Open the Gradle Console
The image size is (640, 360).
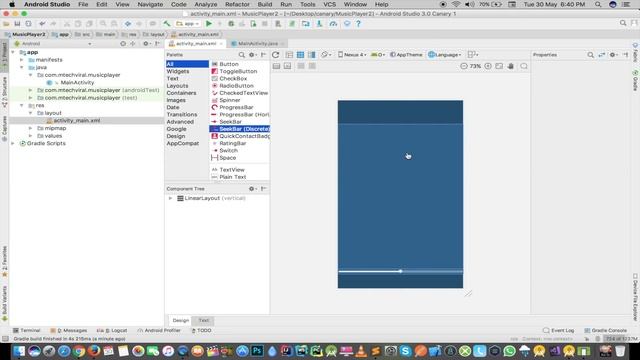pyautogui.click(x=605, y=330)
